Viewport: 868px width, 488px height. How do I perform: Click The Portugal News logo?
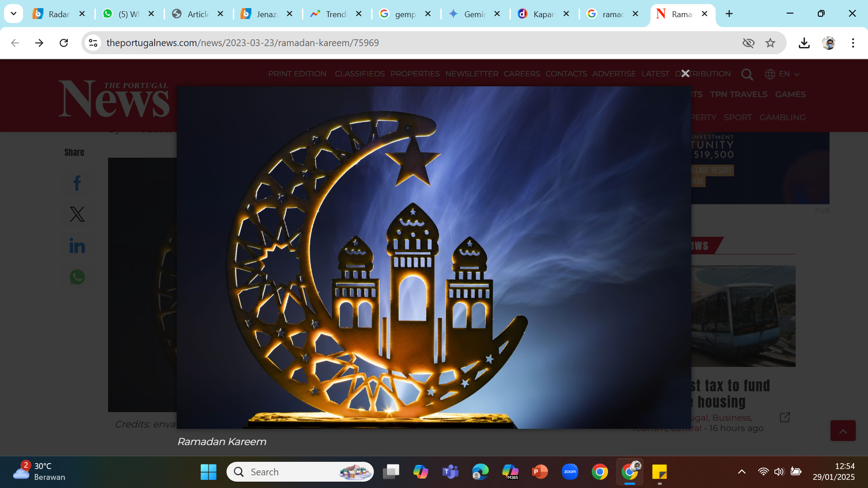[x=114, y=99]
